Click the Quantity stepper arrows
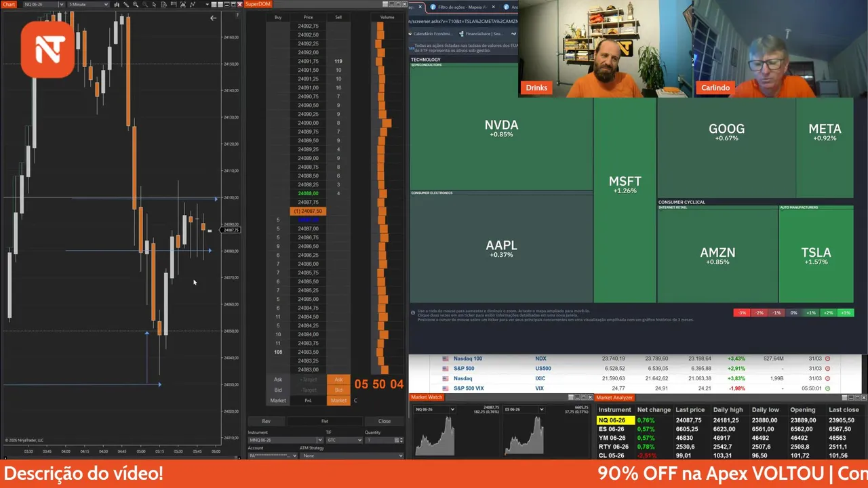868x488 pixels. (401, 440)
